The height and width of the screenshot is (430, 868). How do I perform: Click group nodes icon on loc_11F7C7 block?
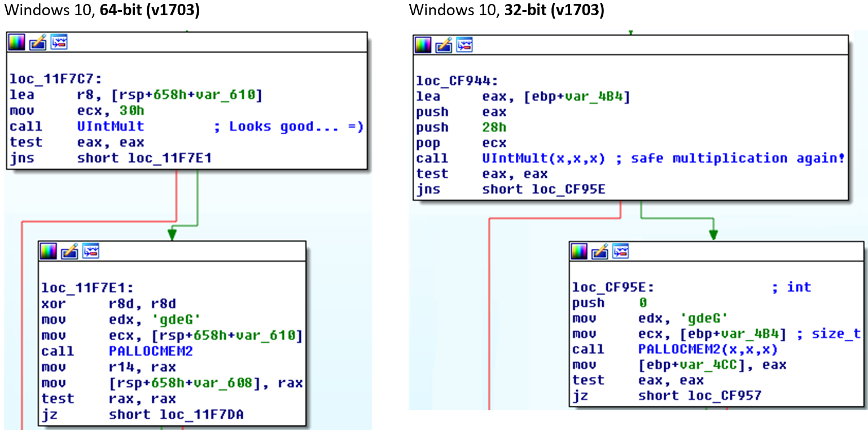[x=59, y=42]
